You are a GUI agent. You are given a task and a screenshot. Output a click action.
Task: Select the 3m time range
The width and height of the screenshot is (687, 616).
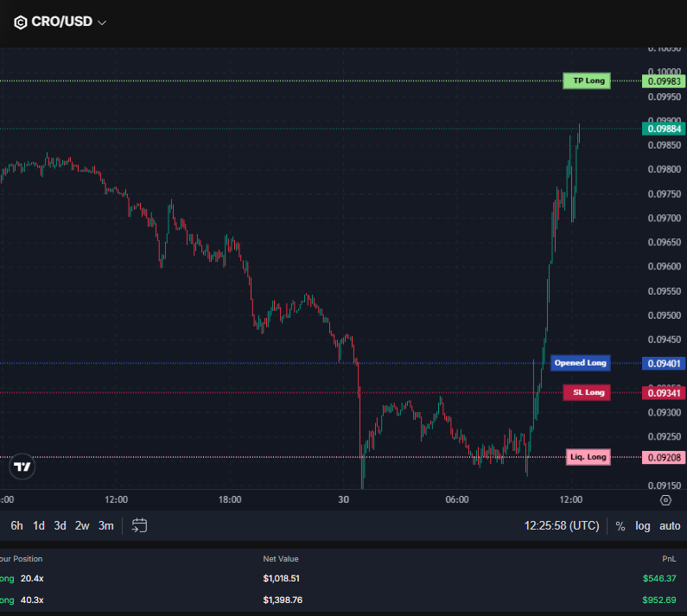pos(106,526)
